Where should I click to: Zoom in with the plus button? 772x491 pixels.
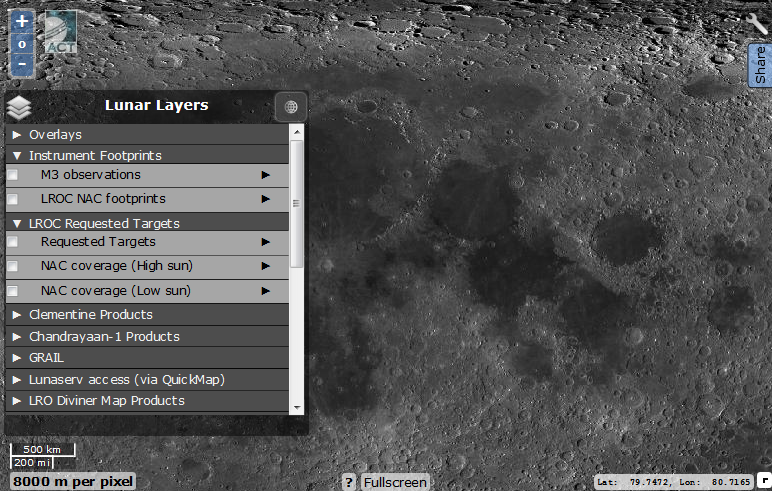click(22, 21)
